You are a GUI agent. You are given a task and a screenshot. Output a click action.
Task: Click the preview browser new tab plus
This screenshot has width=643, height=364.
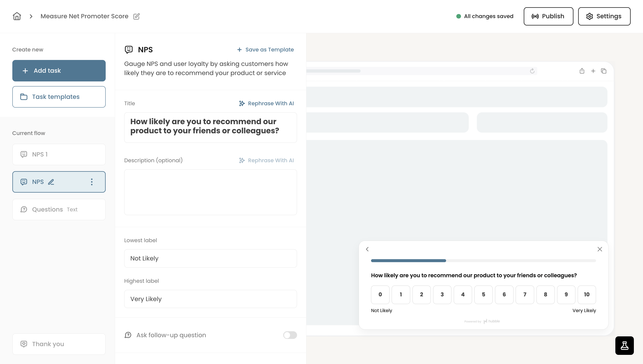[x=593, y=71]
